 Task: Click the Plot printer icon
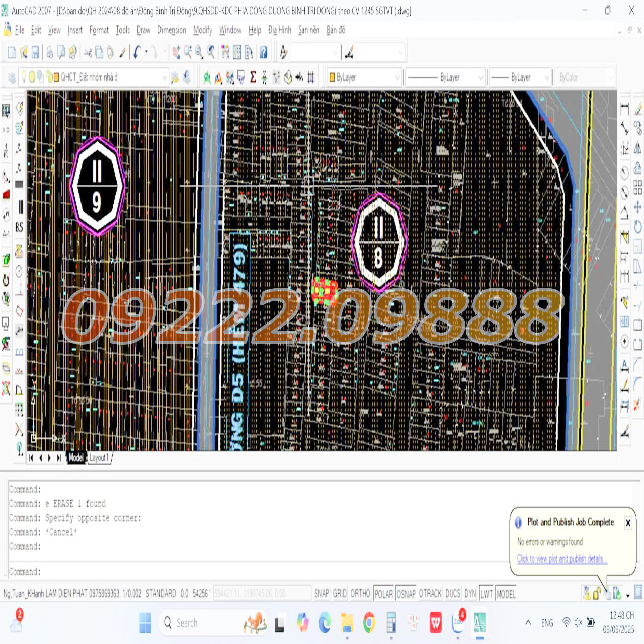50,52
